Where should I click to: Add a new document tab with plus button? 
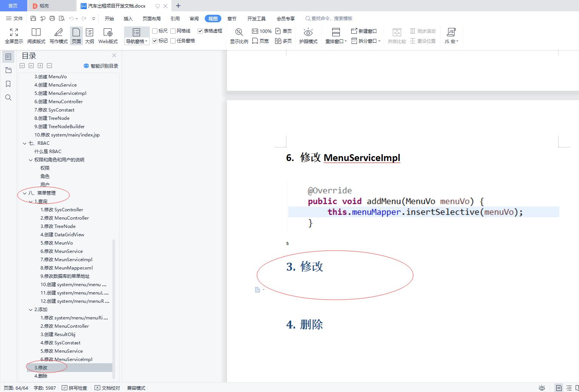coord(178,6)
